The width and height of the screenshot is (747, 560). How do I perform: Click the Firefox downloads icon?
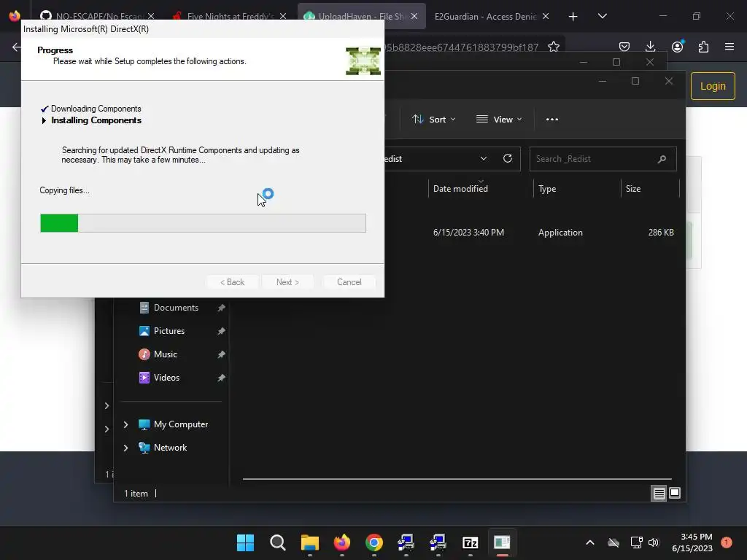pyautogui.click(x=650, y=47)
